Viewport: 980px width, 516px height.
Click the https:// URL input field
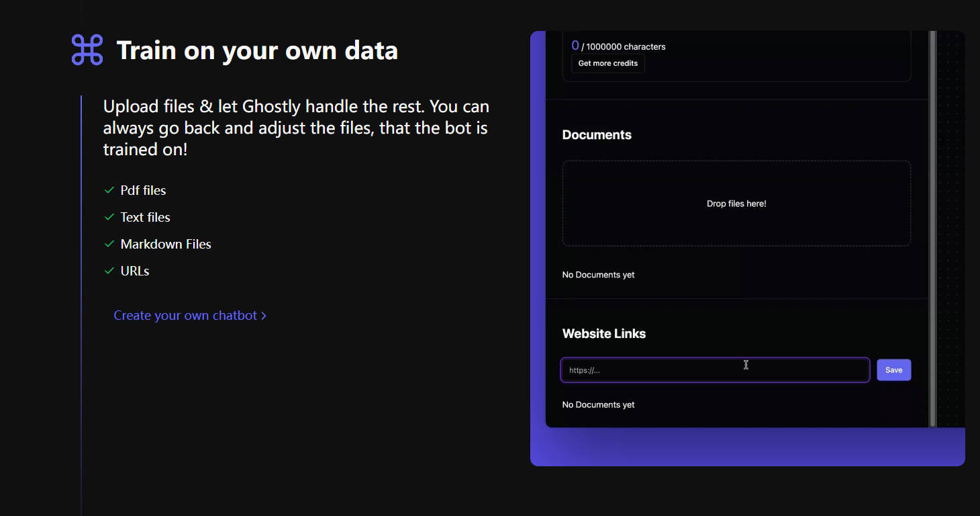point(714,370)
